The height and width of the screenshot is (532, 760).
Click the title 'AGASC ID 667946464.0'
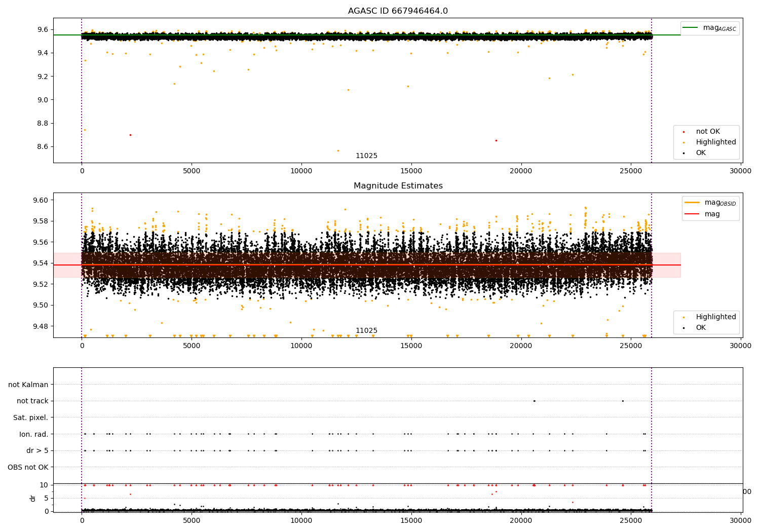[x=398, y=11]
